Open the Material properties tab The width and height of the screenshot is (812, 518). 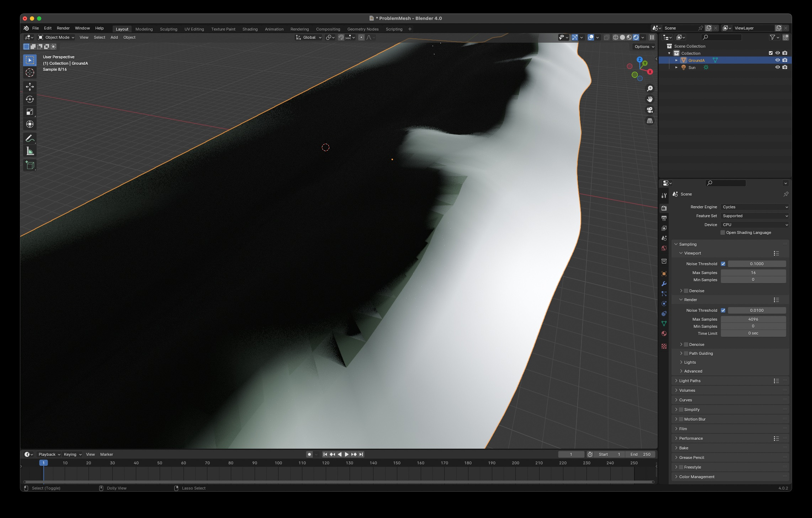[664, 333]
